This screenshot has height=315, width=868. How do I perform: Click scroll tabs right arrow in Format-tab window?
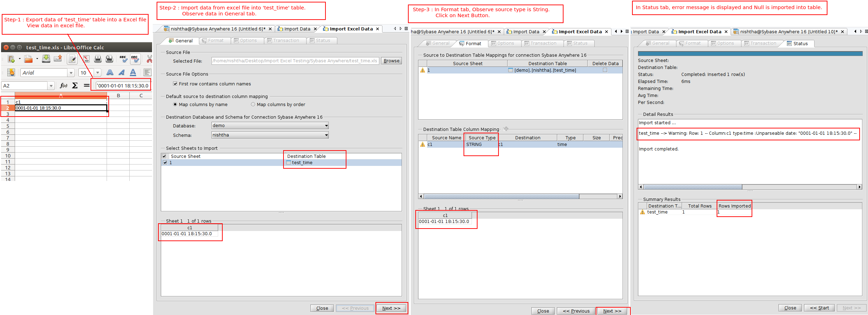coord(622,31)
